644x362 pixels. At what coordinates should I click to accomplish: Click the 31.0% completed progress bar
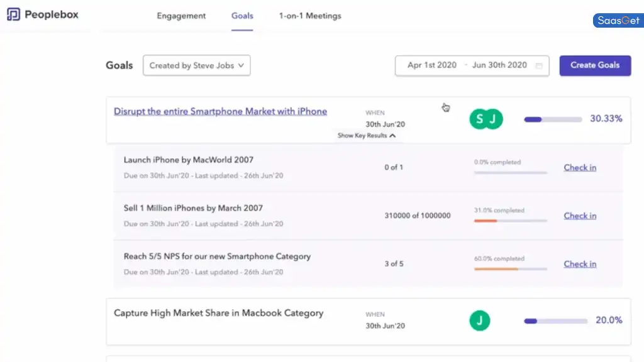pos(511,221)
